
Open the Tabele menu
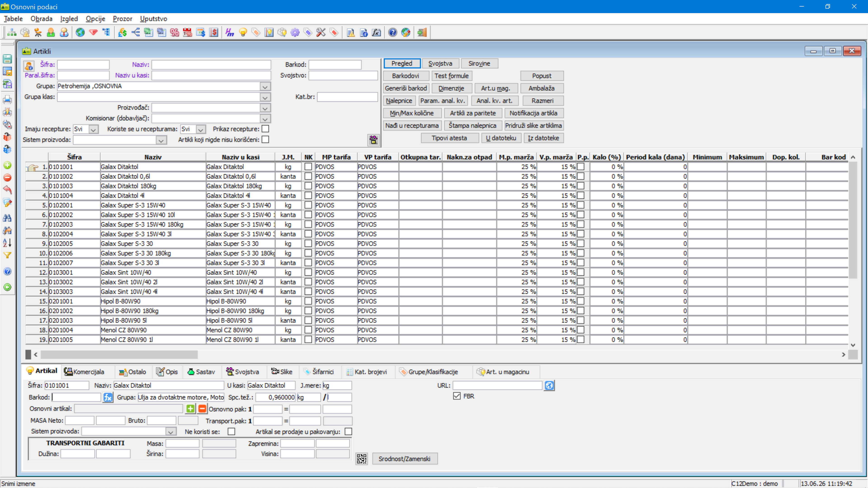(13, 19)
